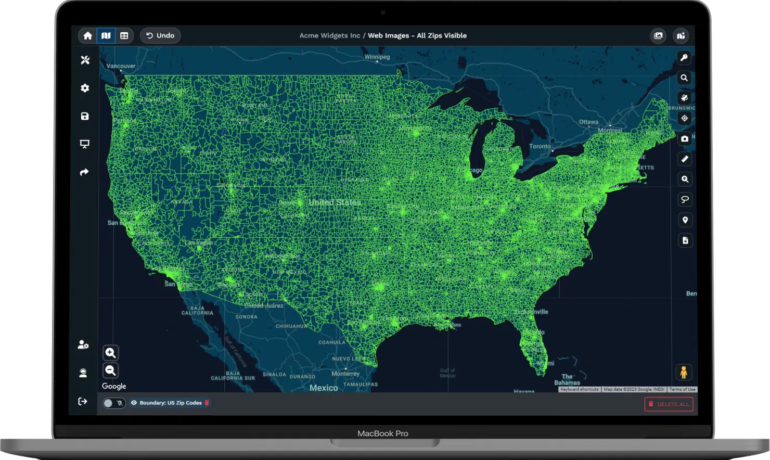Screen dimensions: 770x460
Task: Toggle the switch in bottom layer bar
Action: click(x=109, y=403)
